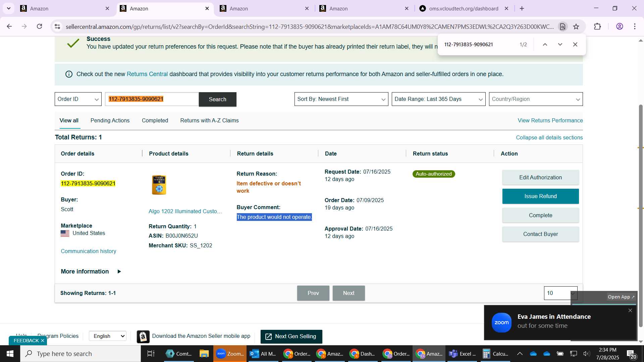Image resolution: width=644 pixels, height=362 pixels.
Task: Open the Extensions puzzle icon
Action: click(597, 26)
